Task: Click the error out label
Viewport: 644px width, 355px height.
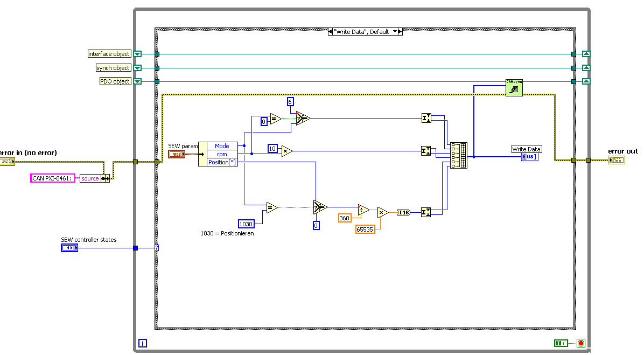Action: point(623,151)
